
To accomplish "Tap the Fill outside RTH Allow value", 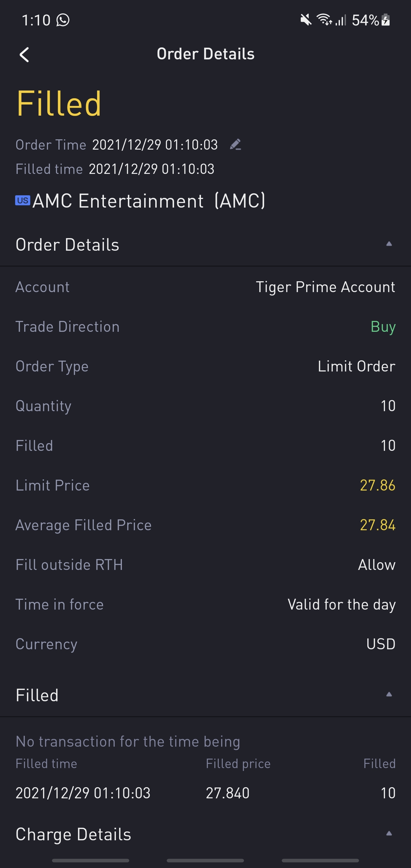I will point(376,565).
